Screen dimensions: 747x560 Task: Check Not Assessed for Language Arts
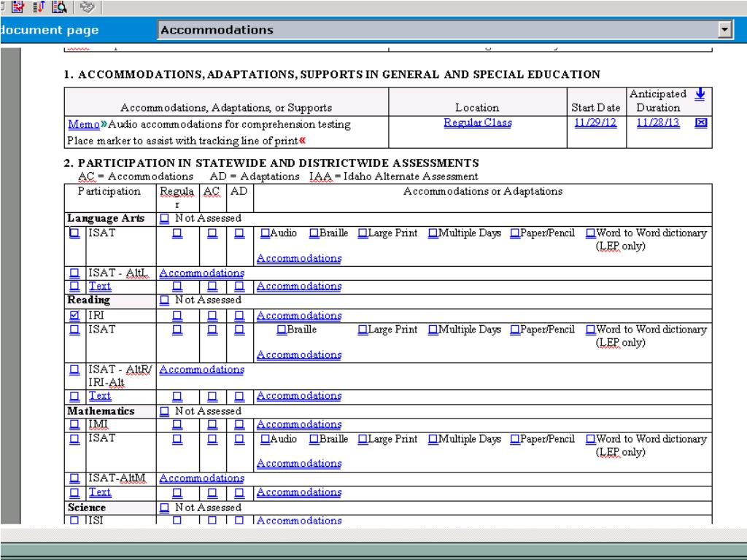164,219
